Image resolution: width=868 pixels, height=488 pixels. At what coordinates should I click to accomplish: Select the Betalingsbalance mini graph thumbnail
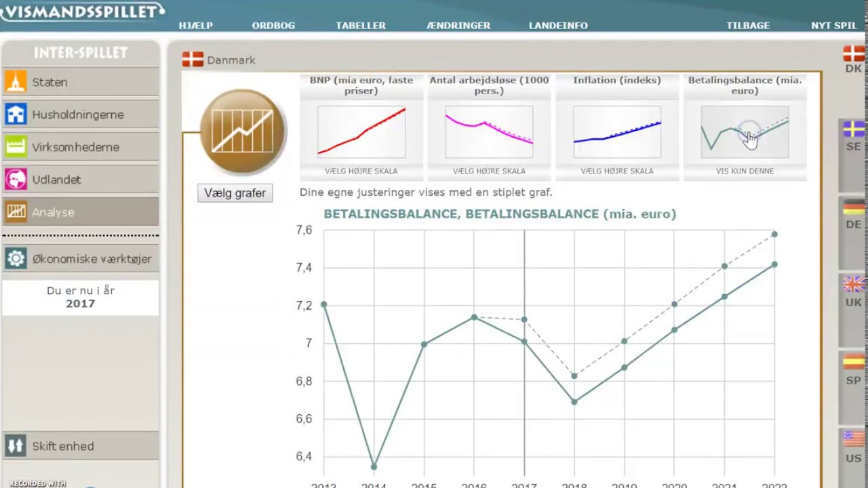pyautogui.click(x=745, y=131)
